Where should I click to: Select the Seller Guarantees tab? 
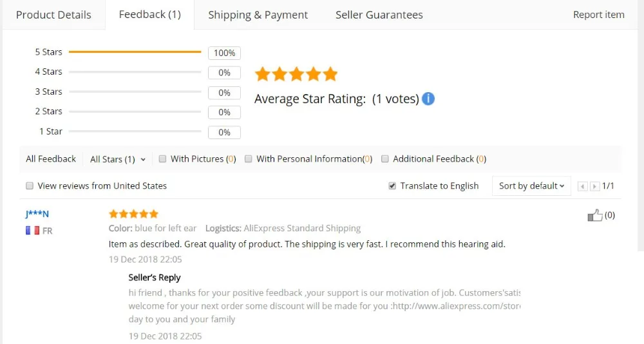coord(379,15)
